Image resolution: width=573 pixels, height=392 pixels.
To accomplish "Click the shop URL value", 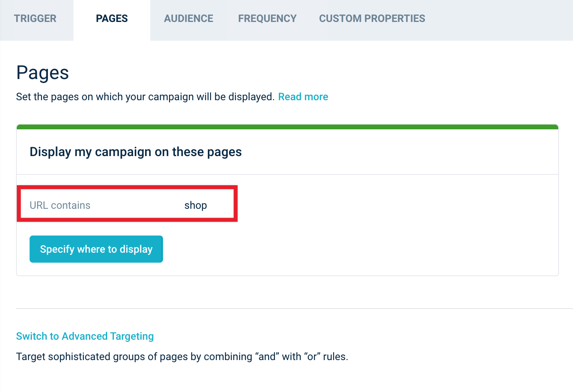I will click(196, 206).
